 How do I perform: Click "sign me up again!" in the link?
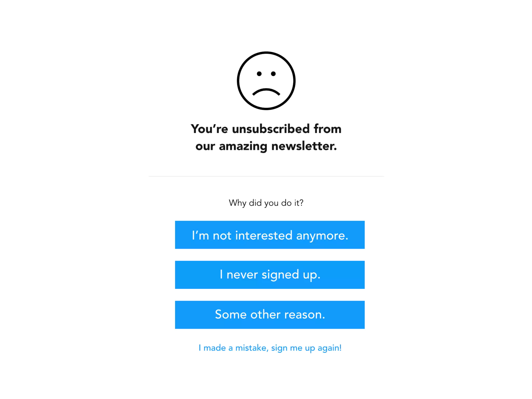tap(306, 348)
